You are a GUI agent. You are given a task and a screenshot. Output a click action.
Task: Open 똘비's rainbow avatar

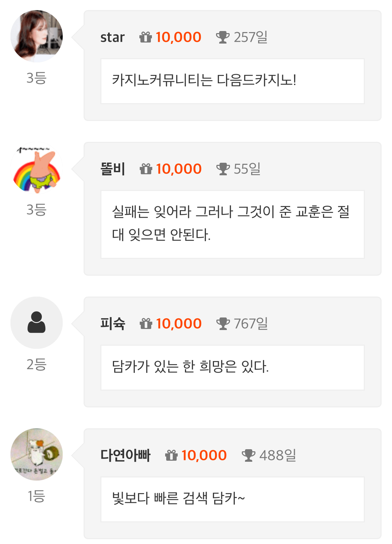37,168
